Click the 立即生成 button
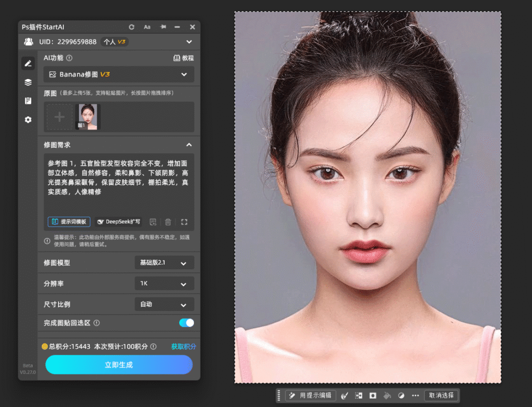 click(119, 365)
